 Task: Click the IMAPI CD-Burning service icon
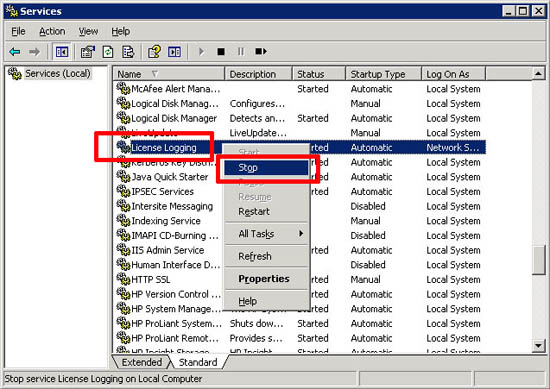[123, 235]
